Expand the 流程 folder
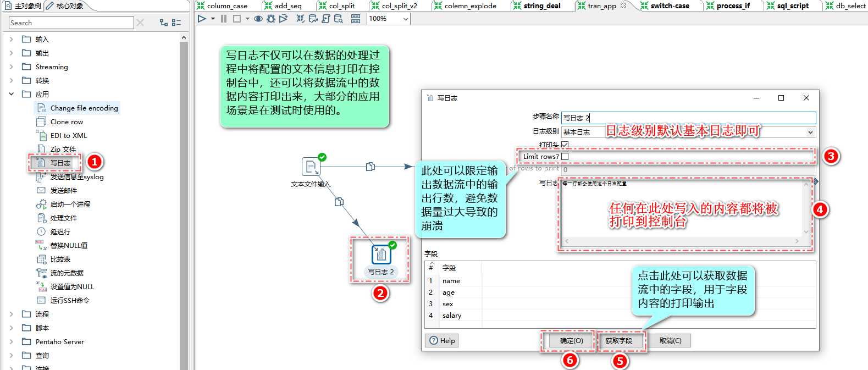The width and height of the screenshot is (868, 370). point(12,314)
